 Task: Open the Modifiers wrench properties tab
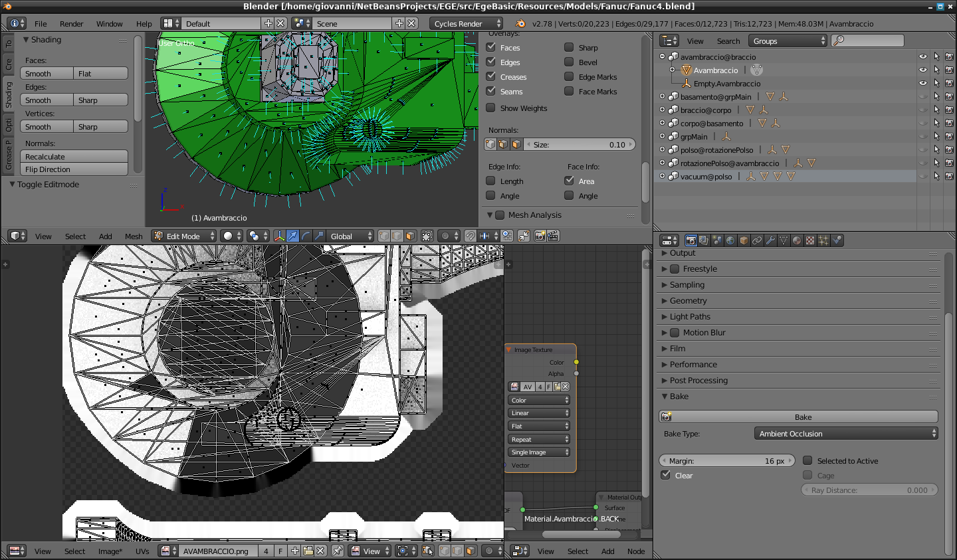click(x=770, y=240)
